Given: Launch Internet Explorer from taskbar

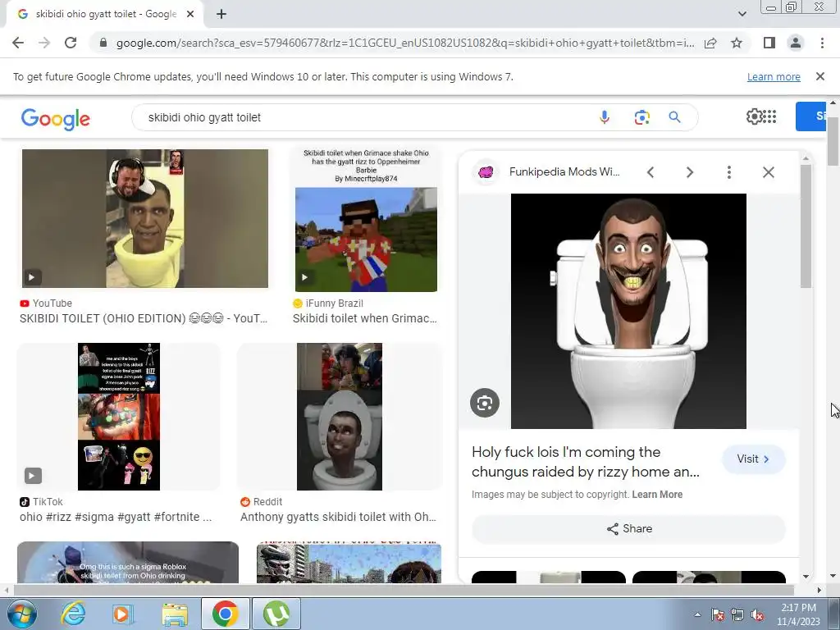Looking at the screenshot, I should point(73,614).
